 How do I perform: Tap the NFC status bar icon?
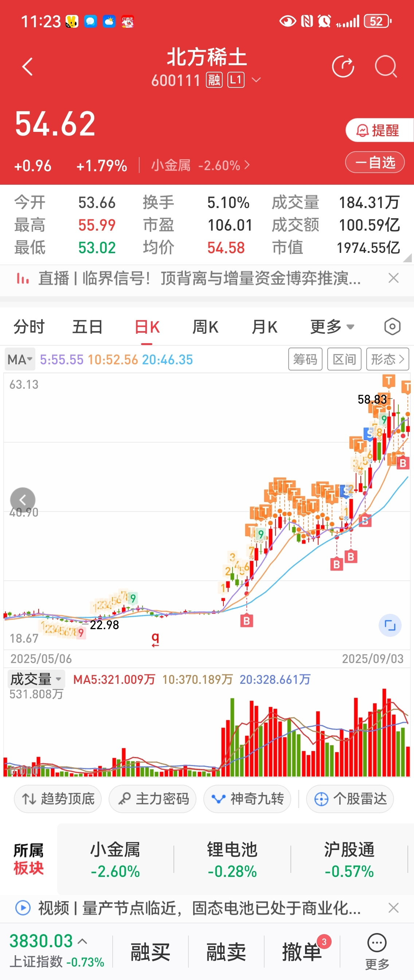(x=307, y=21)
